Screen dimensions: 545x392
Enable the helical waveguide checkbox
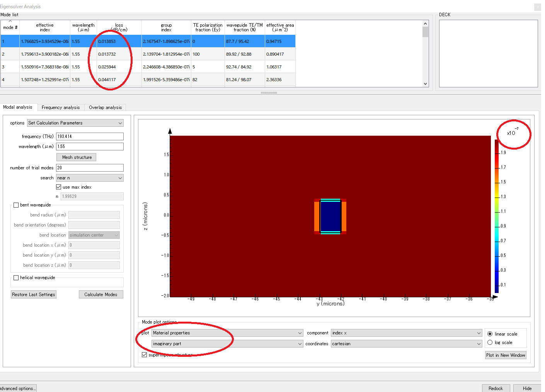[x=16, y=278]
